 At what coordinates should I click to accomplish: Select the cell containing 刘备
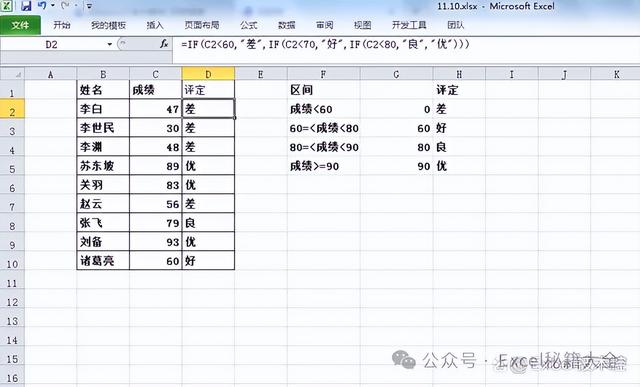click(103, 242)
